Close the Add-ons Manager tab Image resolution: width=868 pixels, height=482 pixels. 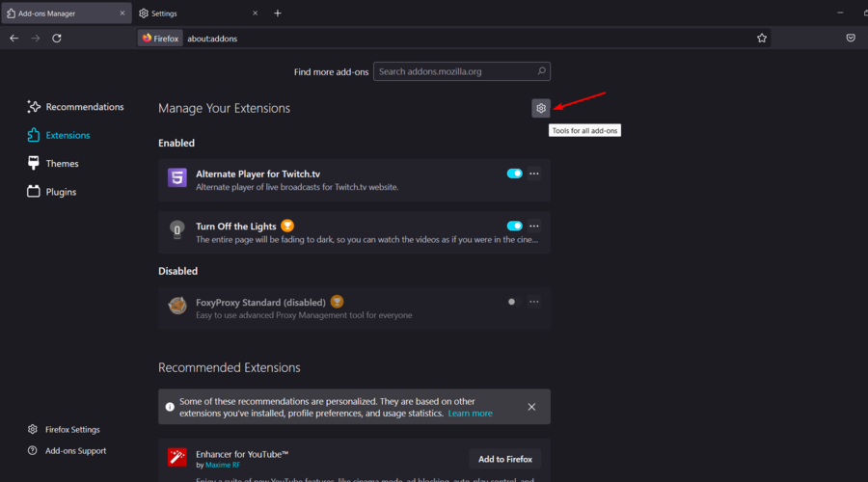[x=122, y=13]
